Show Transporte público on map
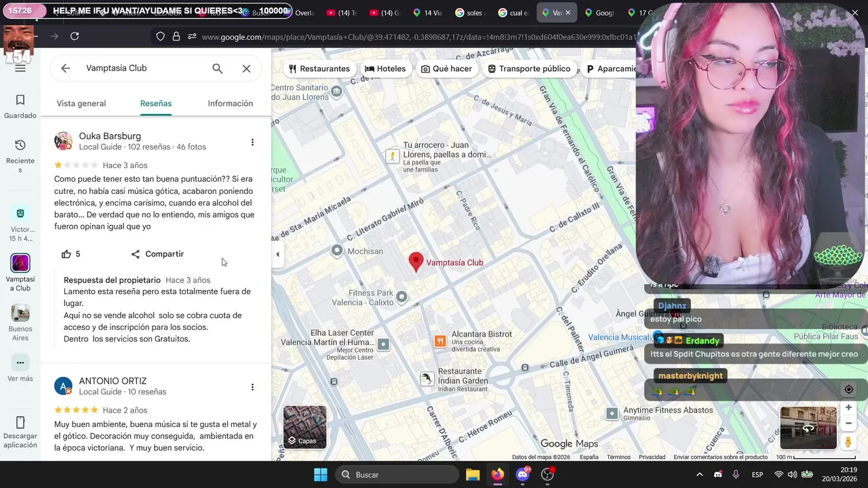Viewport: 868px width, 488px height. click(x=529, y=68)
